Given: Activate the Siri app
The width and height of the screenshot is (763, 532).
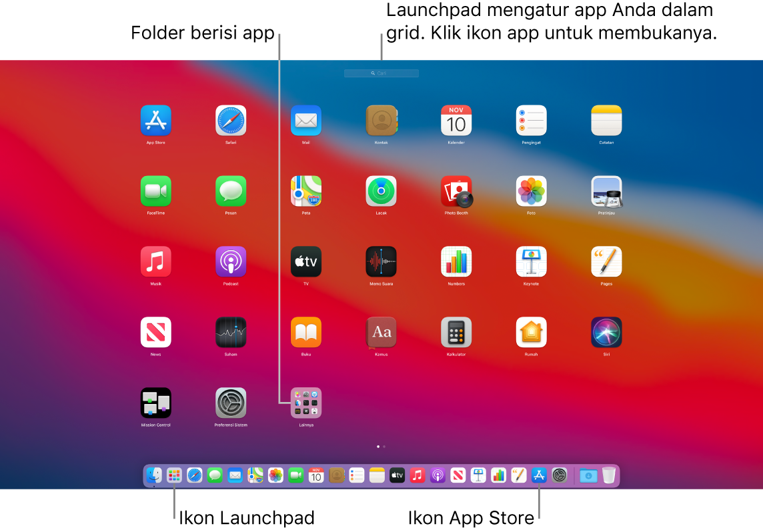Looking at the screenshot, I should tap(606, 332).
